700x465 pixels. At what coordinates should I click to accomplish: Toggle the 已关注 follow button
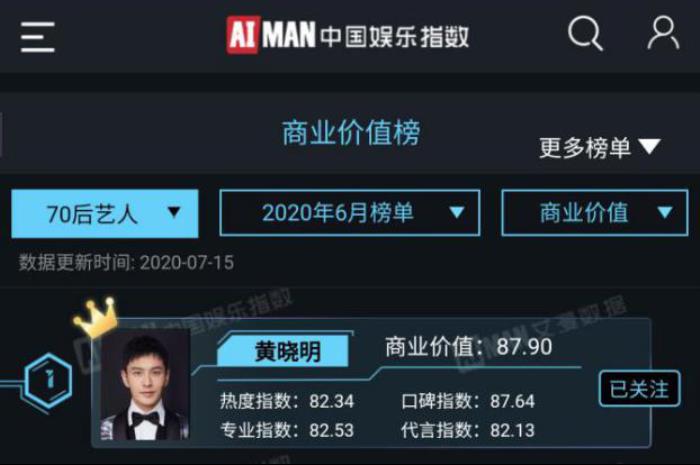pos(639,389)
